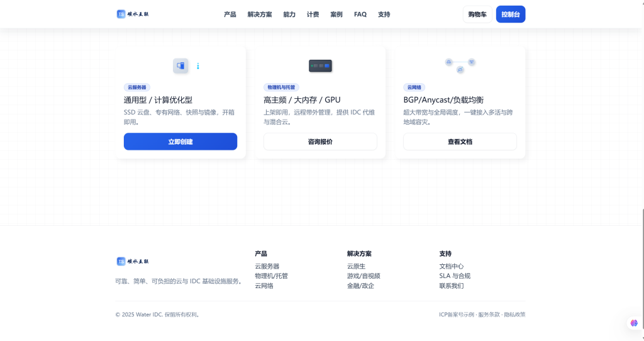Open footer link SLA 与合规
Viewport: 644px width, 341px height.
click(x=455, y=276)
